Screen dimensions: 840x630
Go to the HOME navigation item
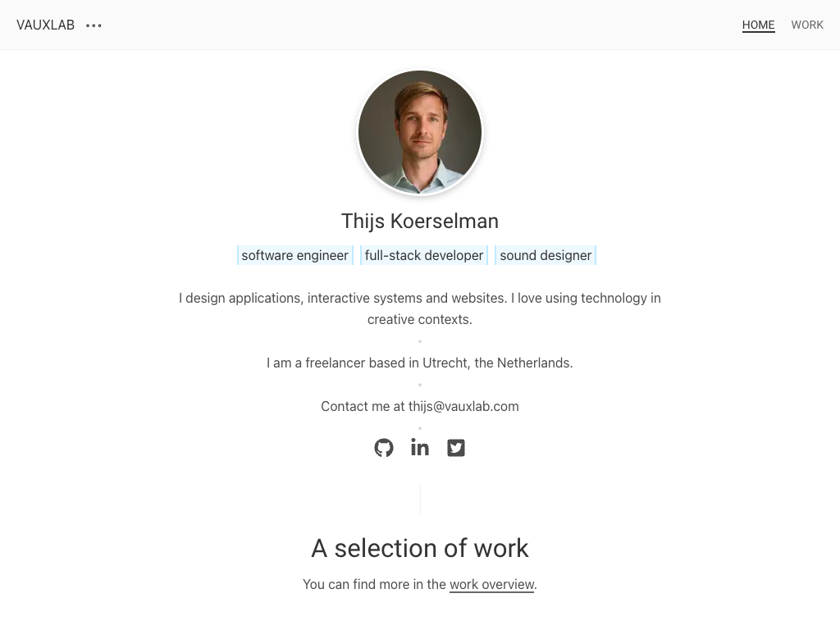[x=758, y=25]
